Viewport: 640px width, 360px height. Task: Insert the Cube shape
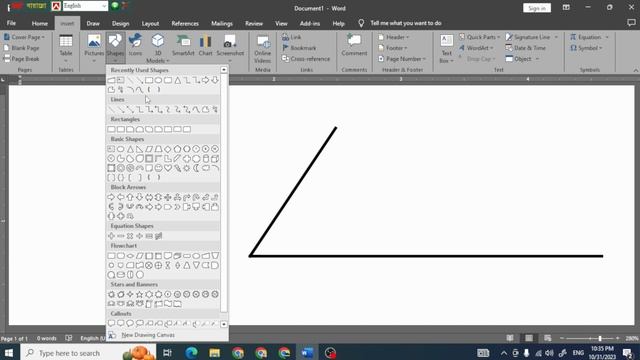point(215,158)
